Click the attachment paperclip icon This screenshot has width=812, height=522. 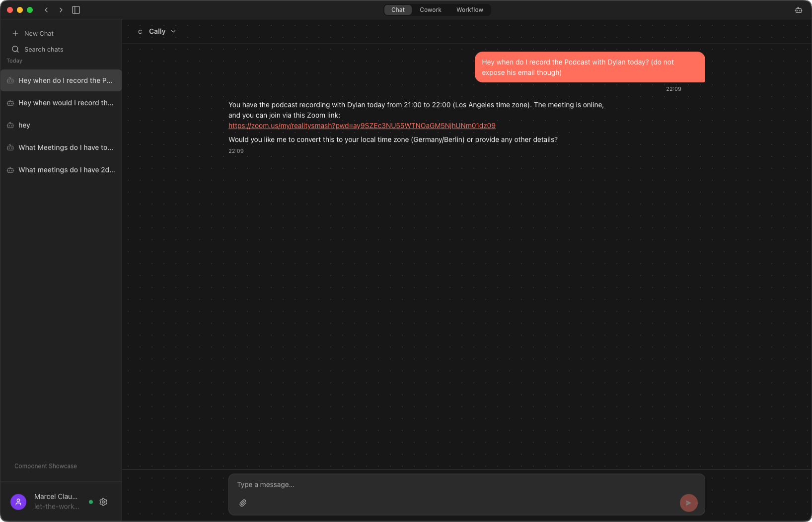243,503
